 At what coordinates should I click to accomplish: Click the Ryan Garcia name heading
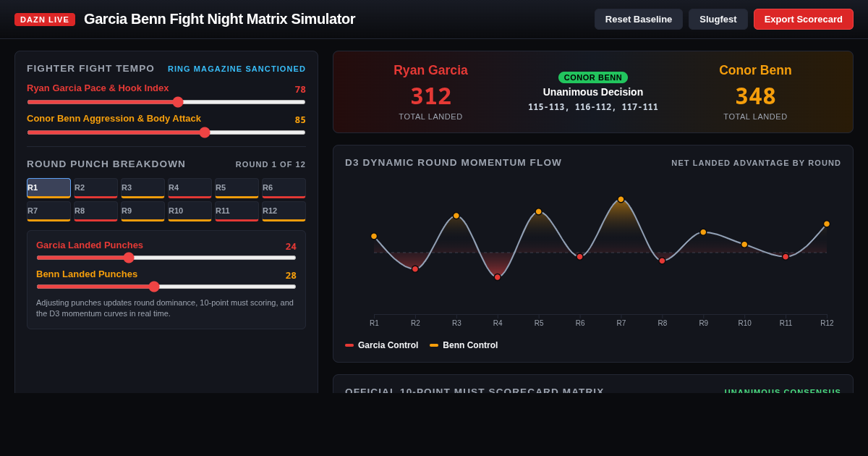tap(431, 70)
